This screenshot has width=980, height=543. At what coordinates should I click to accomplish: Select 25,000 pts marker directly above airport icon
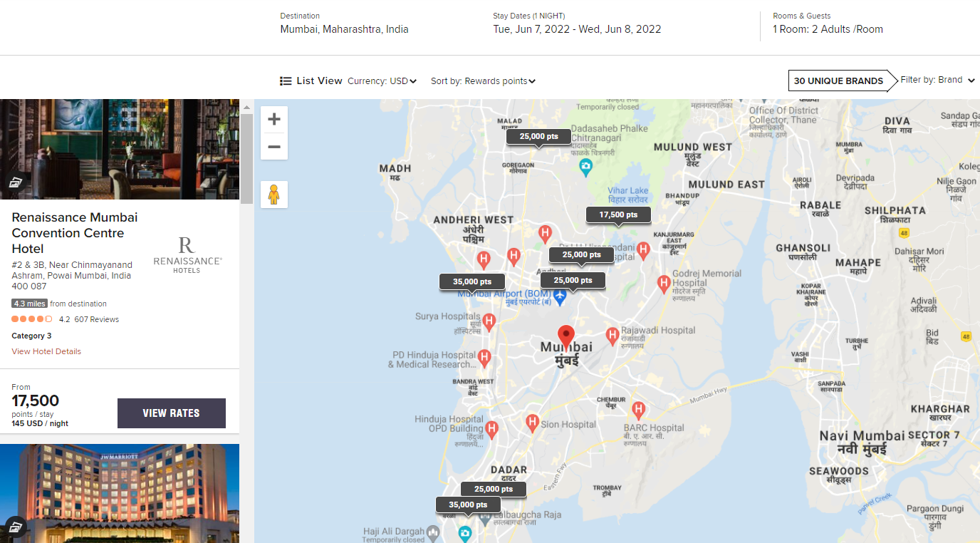point(573,281)
